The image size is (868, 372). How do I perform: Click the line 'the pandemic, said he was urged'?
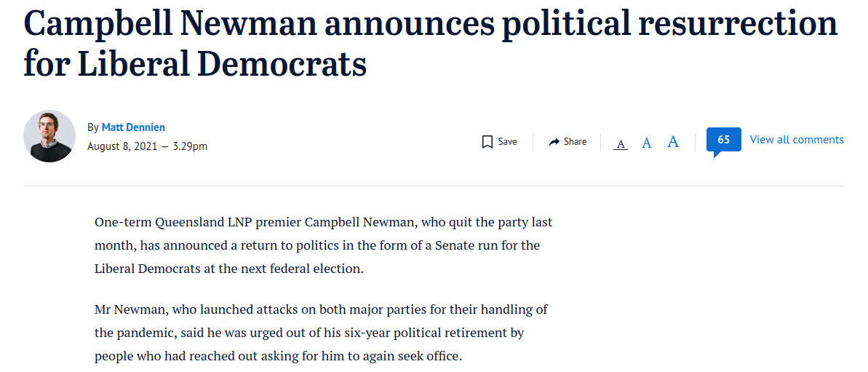[309, 333]
